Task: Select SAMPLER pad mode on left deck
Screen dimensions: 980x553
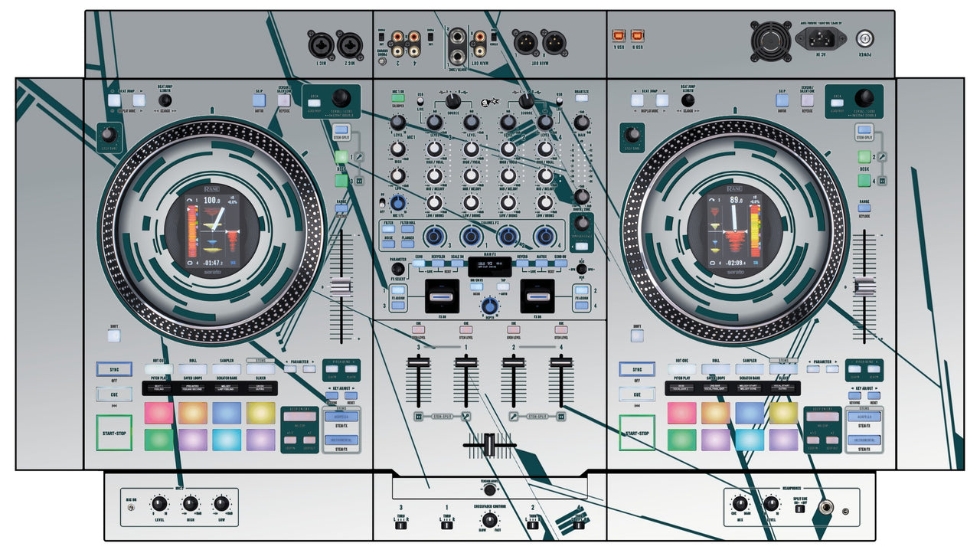Action: click(227, 369)
